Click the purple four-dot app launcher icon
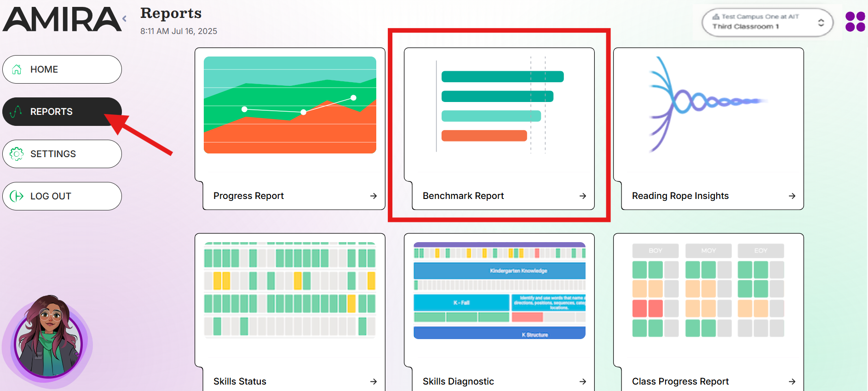 855,22
